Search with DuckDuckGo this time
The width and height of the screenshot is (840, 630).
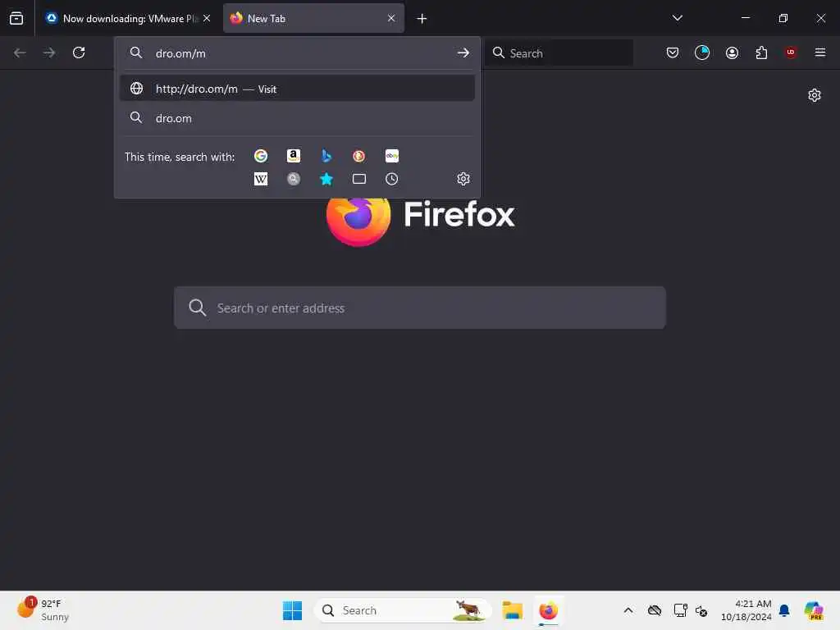pyautogui.click(x=359, y=156)
